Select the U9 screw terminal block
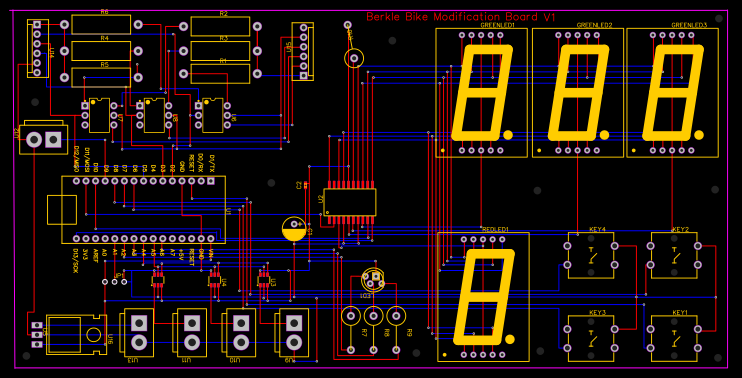742x378 pixels. pyautogui.click(x=293, y=333)
